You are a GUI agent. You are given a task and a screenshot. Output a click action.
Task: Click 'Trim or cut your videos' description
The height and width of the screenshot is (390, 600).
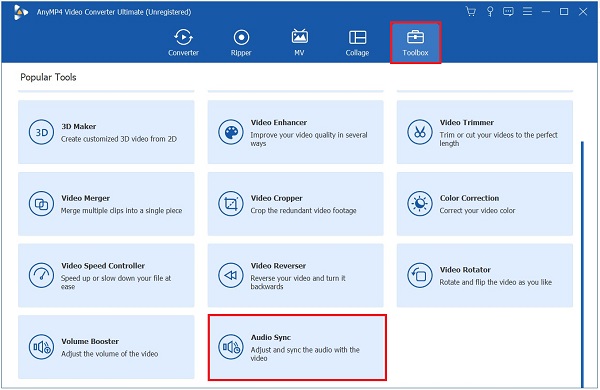(498, 139)
